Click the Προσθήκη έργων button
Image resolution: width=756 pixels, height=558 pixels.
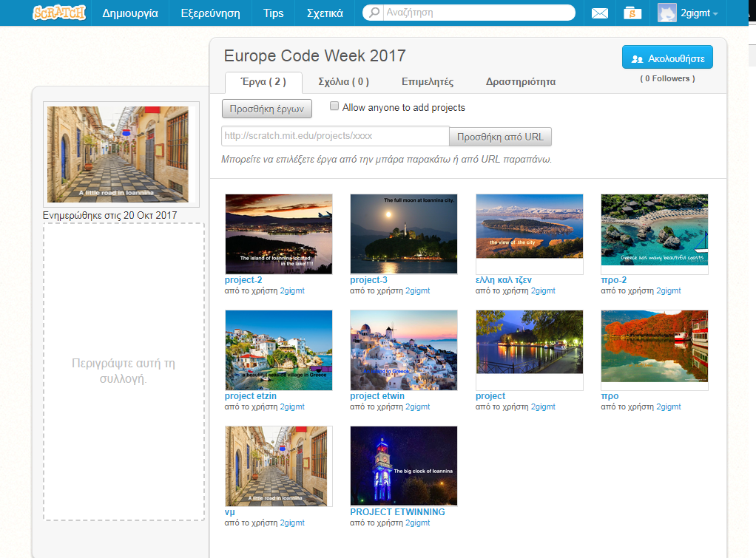coord(266,109)
